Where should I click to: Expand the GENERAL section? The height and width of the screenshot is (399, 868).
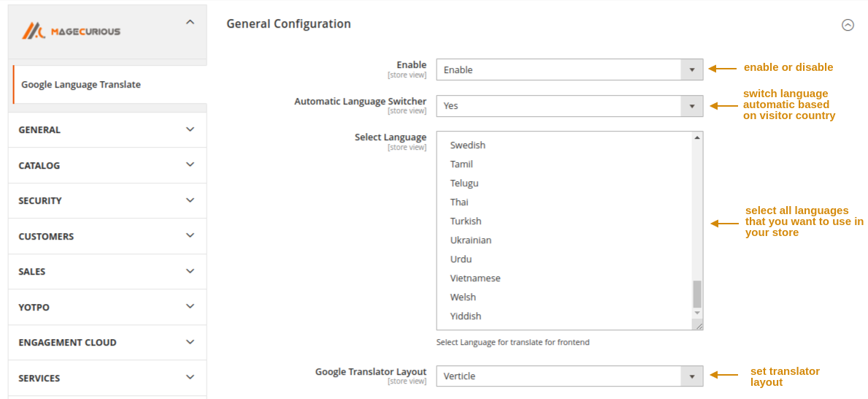coord(107,129)
